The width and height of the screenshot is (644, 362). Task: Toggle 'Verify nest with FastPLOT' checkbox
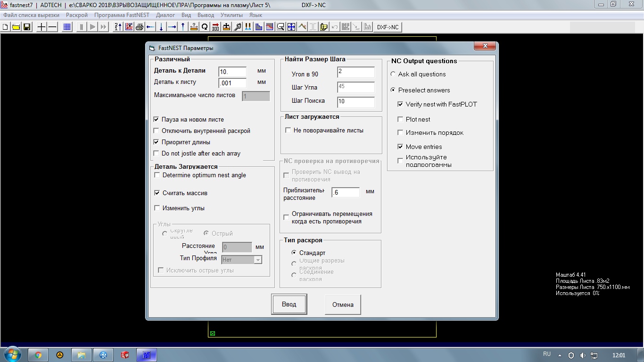click(401, 105)
